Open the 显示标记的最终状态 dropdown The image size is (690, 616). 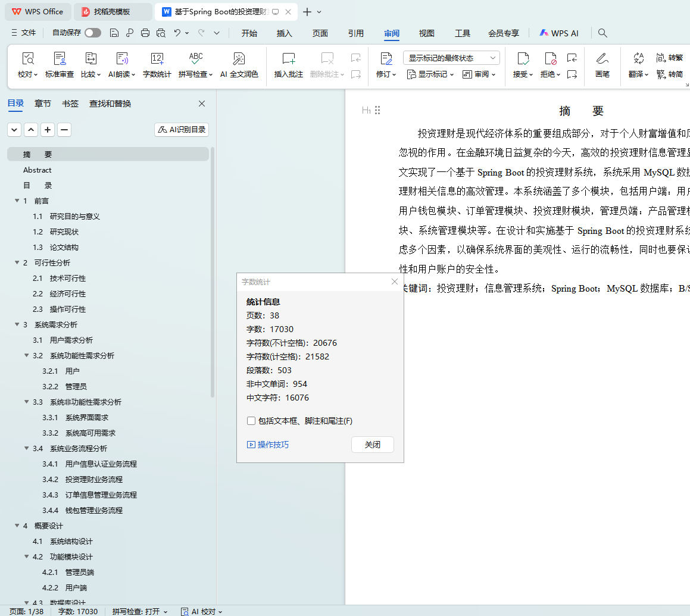point(451,58)
